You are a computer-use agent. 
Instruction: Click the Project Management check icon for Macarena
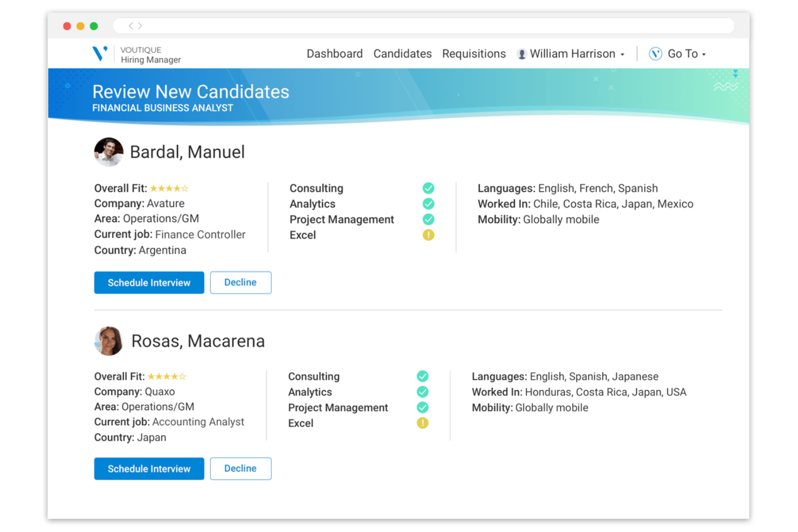coord(422,407)
